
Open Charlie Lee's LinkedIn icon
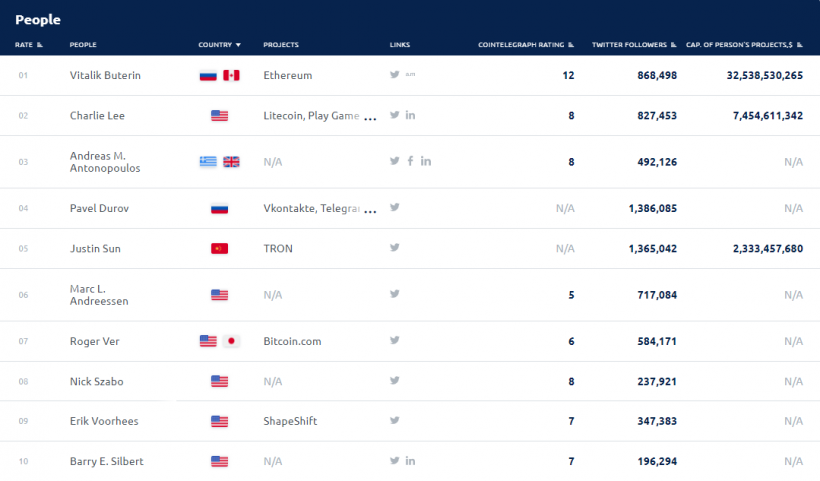pyautogui.click(x=411, y=115)
